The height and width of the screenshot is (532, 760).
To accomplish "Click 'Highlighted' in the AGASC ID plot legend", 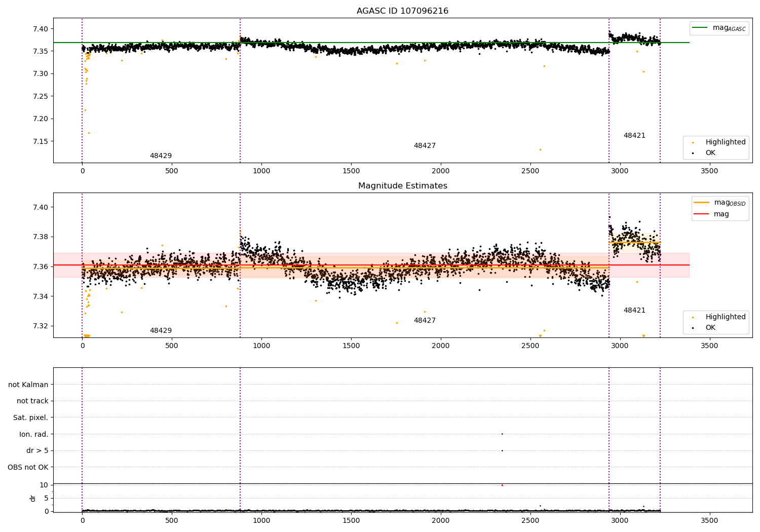I will coord(726,142).
